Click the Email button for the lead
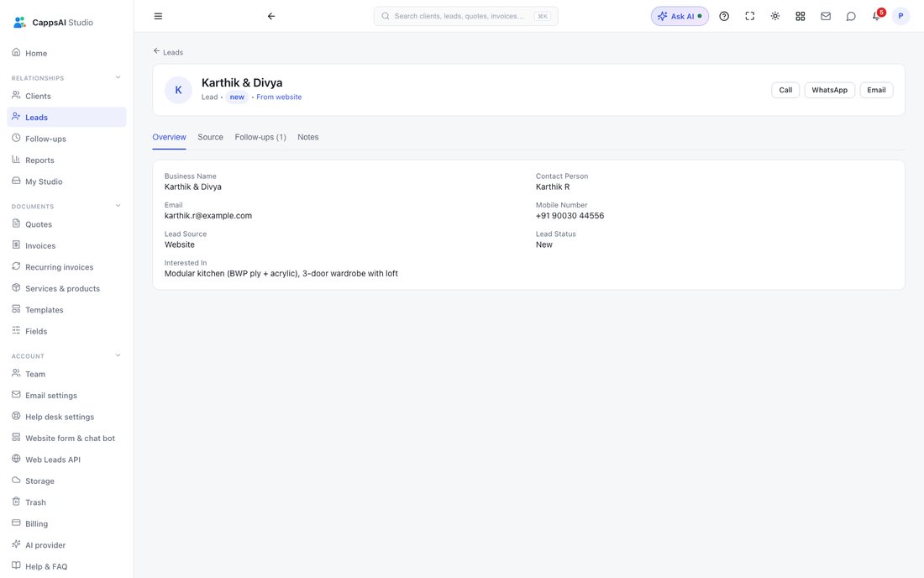 pos(876,90)
